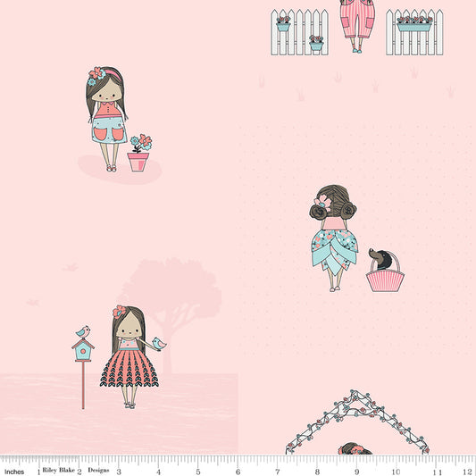Click the wide flower box on the right fence
476x476 pixels.
(x=414, y=24)
